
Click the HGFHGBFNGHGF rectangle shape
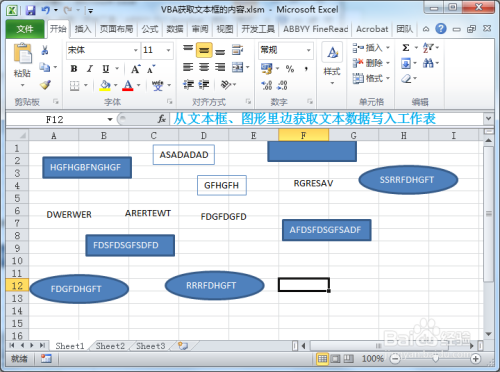coord(87,167)
